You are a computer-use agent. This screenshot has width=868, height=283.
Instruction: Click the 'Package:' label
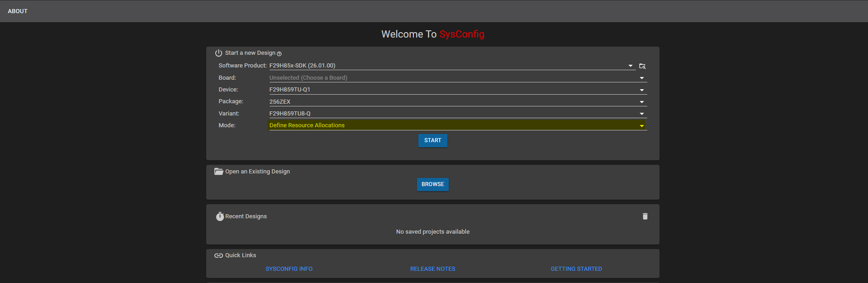[x=231, y=101]
